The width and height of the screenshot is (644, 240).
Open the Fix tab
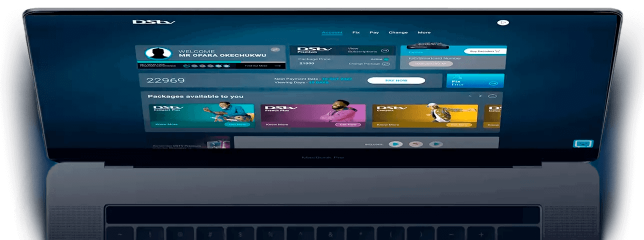click(x=356, y=32)
